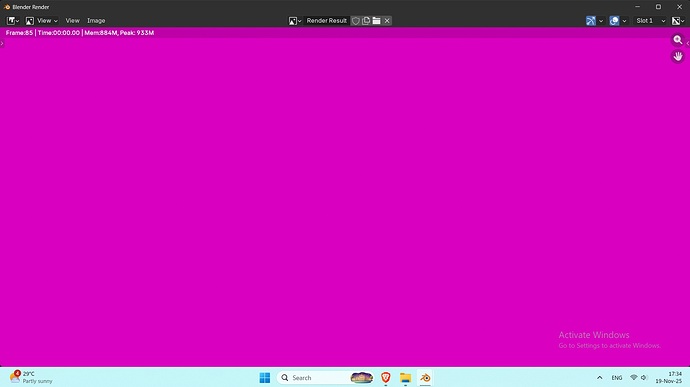690x387 pixels.
Task: Open the volume speaker tray icon
Action: 644,378
